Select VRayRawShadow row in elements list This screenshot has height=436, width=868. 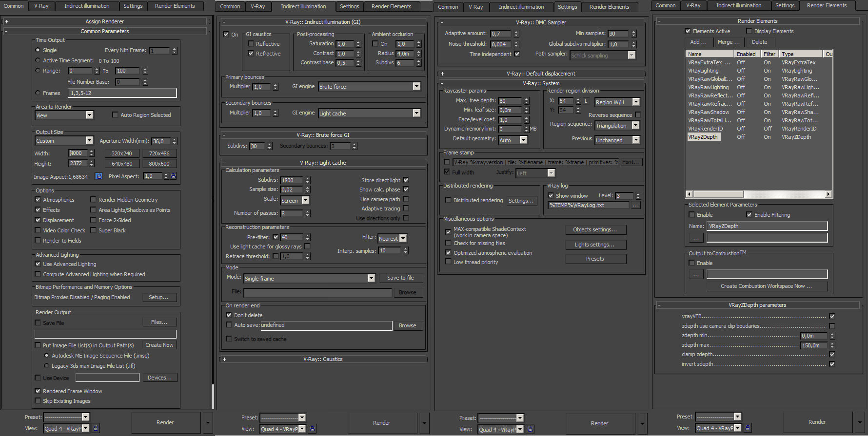click(x=759, y=112)
